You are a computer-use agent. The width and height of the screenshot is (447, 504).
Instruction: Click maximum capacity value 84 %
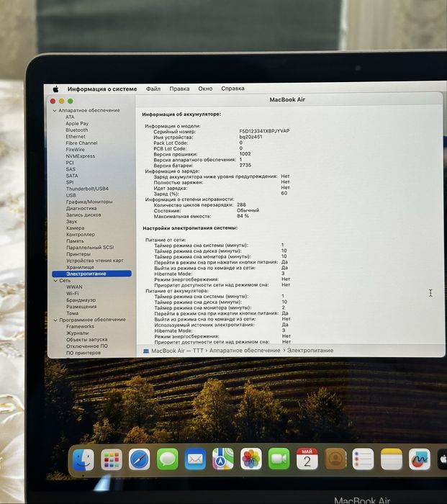(243, 216)
